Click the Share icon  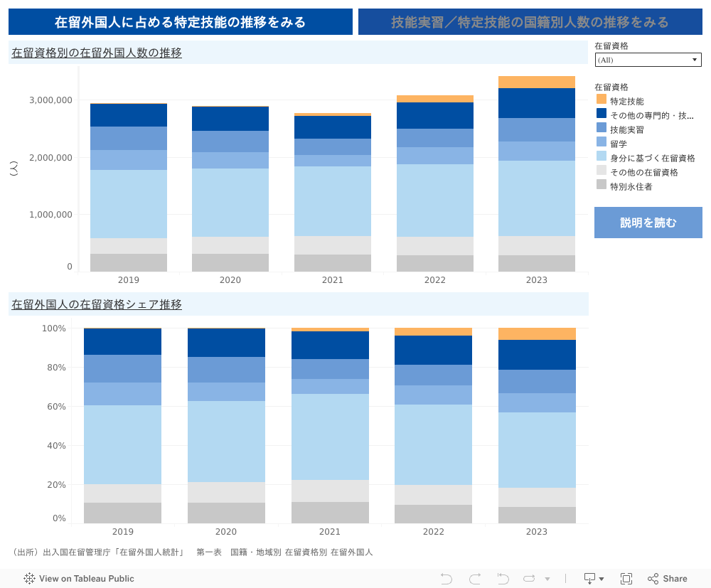coord(667,579)
